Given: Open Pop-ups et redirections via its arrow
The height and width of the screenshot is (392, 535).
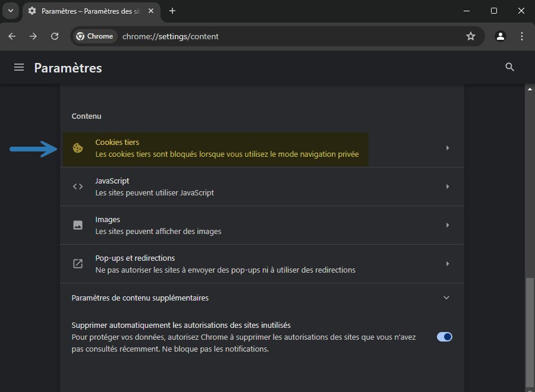Looking at the screenshot, I should pyautogui.click(x=447, y=264).
